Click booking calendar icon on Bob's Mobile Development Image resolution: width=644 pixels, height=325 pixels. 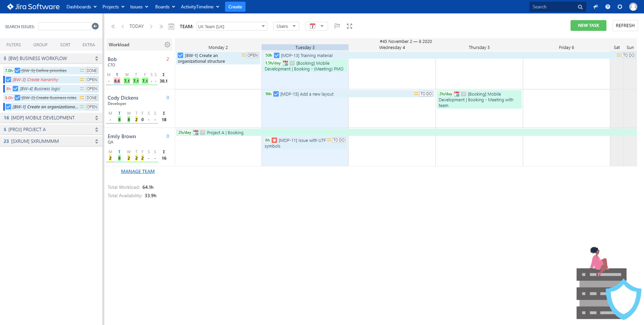285,63
